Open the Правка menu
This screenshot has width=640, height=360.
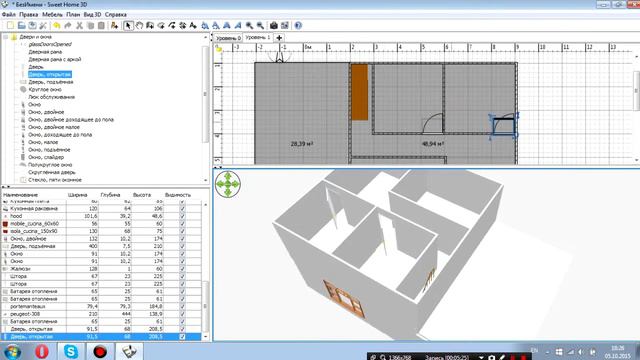tap(29, 14)
